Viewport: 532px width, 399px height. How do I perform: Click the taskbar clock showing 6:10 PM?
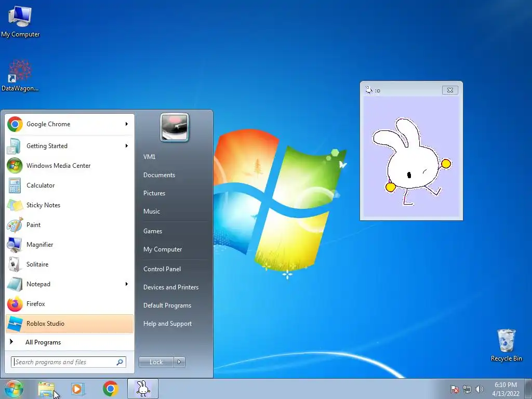coord(506,389)
